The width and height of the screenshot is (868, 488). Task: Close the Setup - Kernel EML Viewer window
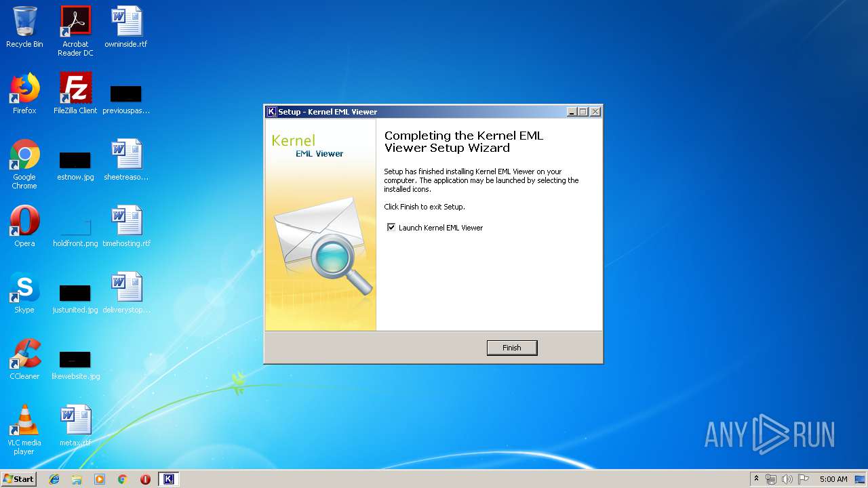click(x=595, y=112)
